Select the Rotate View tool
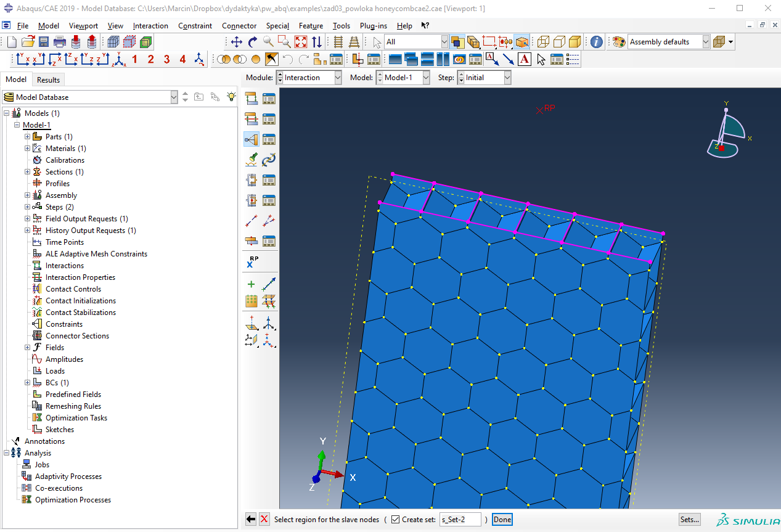 pyautogui.click(x=252, y=42)
